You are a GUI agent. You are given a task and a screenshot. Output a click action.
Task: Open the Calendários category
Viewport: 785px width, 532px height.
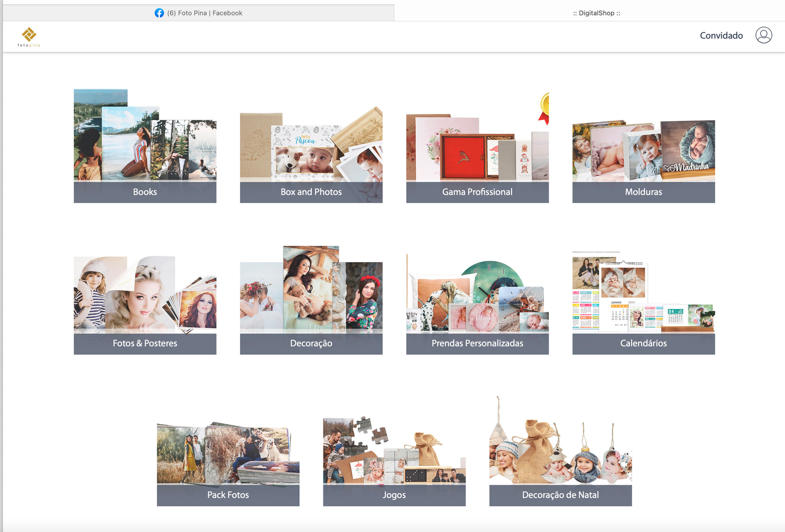pos(643,343)
